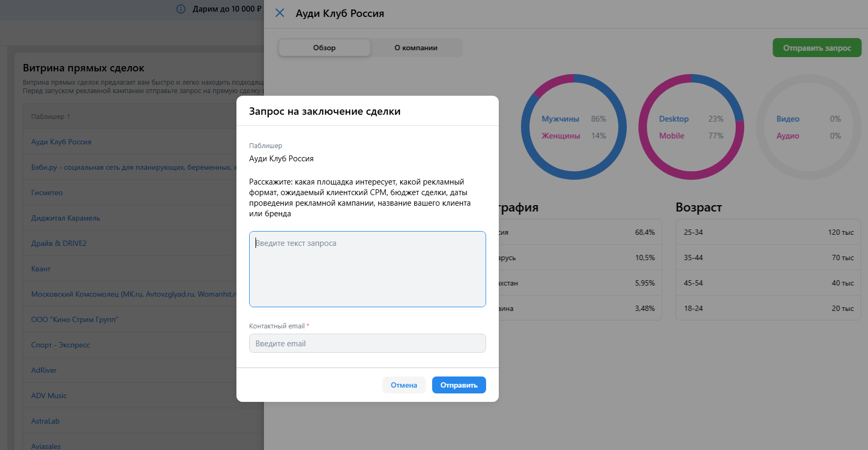The image size is (868, 450).
Task: Switch to the Обзор tab
Action: (x=324, y=48)
